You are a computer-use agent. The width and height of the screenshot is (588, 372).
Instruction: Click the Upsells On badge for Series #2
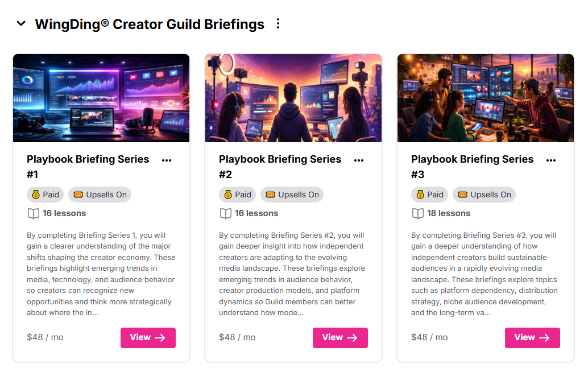[292, 195]
